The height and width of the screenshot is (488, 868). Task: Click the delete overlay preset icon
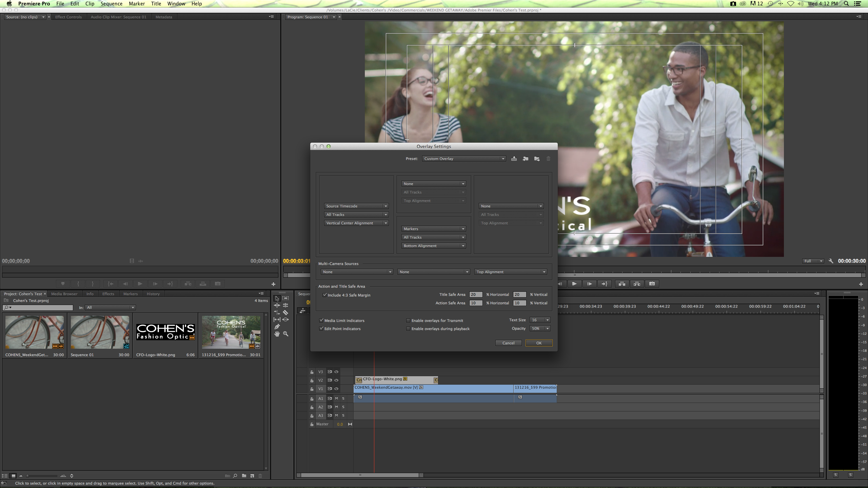coord(548,159)
